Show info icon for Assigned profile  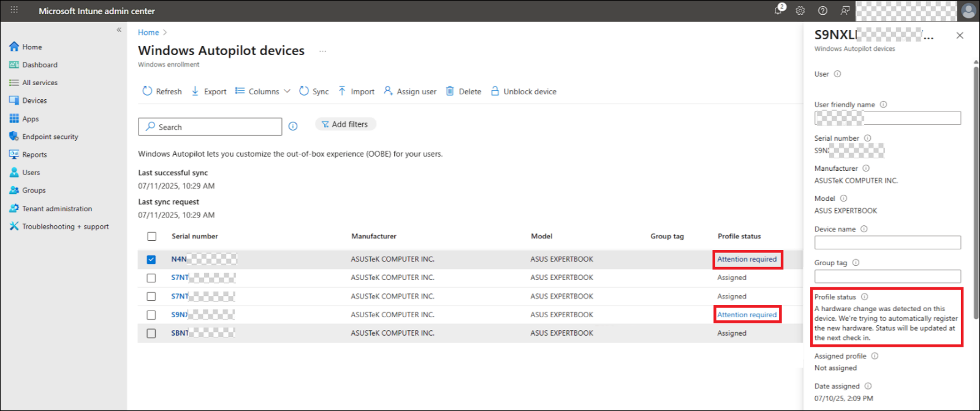coord(875,356)
